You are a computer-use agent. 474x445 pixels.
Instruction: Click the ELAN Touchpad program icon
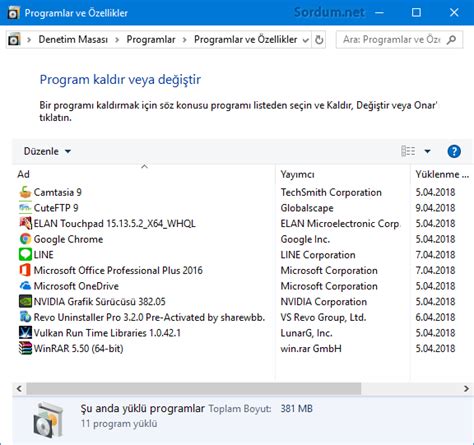[x=25, y=224]
